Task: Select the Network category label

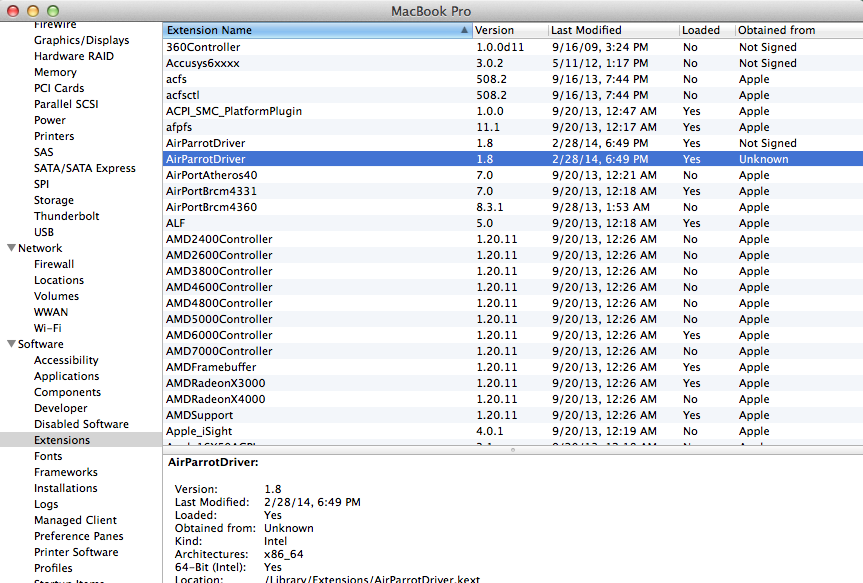Action: click(x=40, y=248)
